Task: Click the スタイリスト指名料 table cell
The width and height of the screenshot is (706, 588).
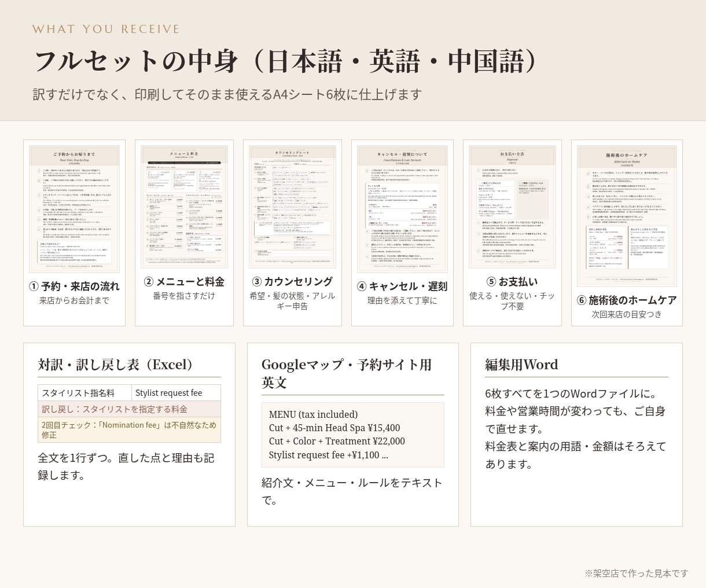Action: pos(84,393)
